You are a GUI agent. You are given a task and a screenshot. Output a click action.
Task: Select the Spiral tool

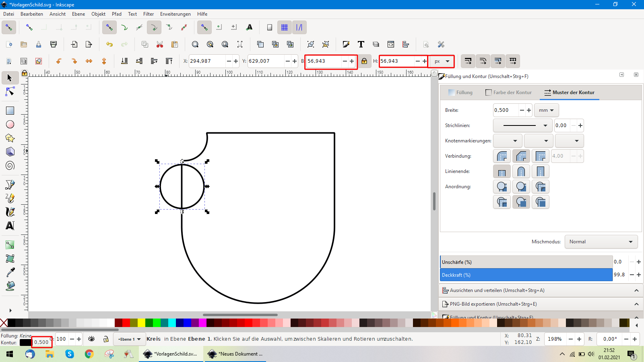(10, 166)
